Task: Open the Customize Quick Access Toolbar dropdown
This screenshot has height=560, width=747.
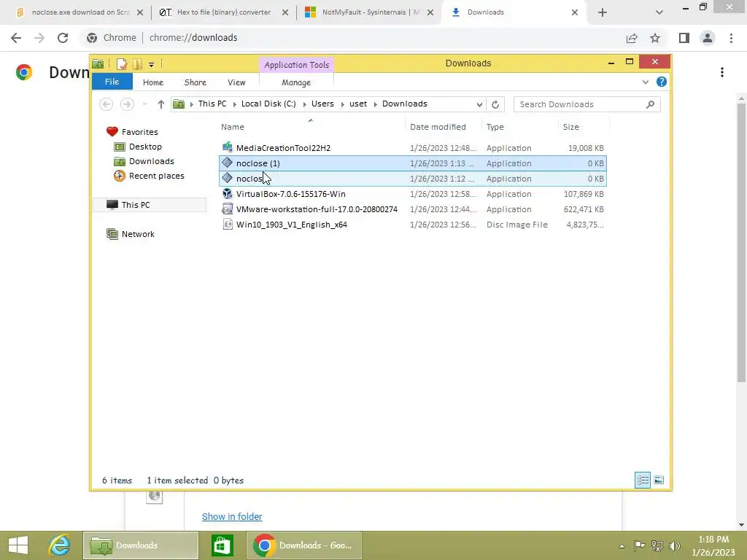Action: 151,64
